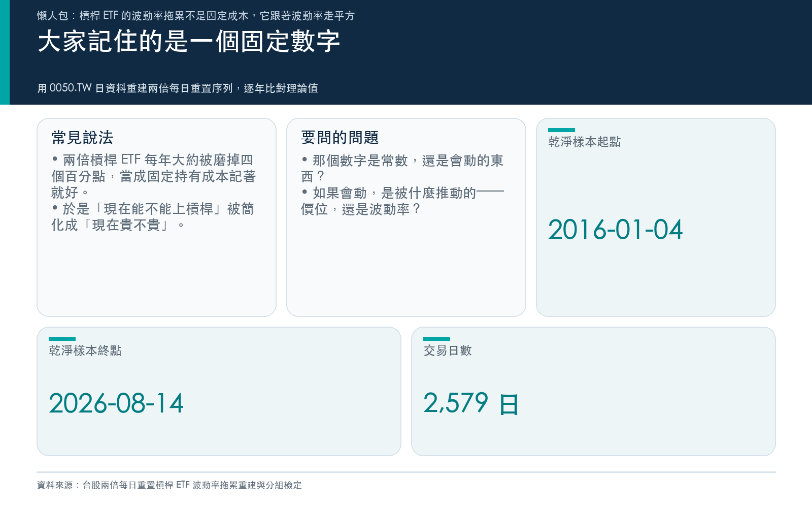Viewport: 812px width, 508px height.
Task: Select the 乾淨樣本起點 label
Action: pyautogui.click(x=585, y=142)
